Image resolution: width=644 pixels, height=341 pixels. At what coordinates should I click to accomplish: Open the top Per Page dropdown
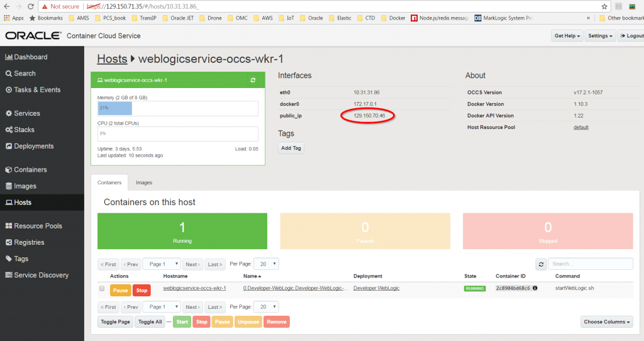pyautogui.click(x=267, y=264)
